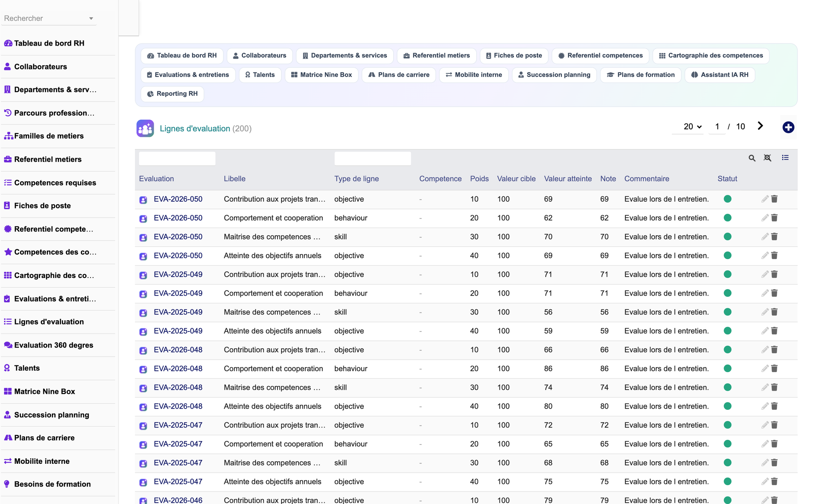
Task: Select the Plans de formation tab
Action: point(641,75)
